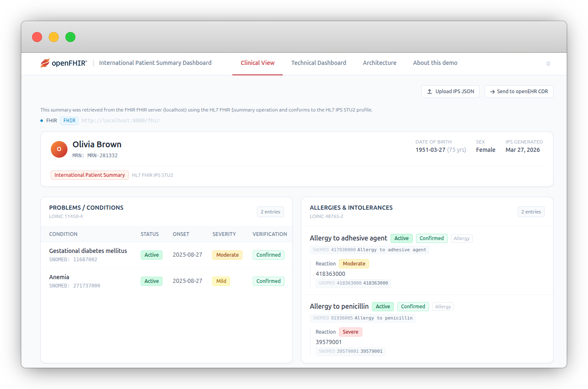Switch to the Technical Dashboard tab

point(319,63)
